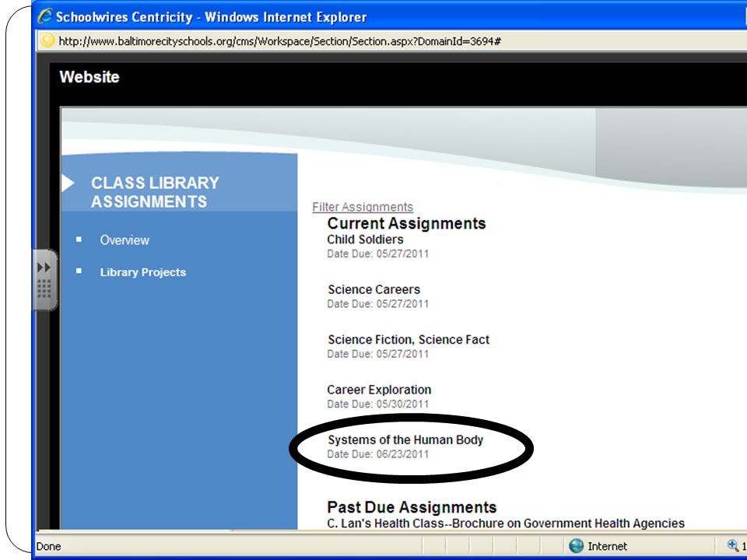This screenshot has width=747, height=560.
Task: Open the zoom magnifier in status bar
Action: [x=733, y=546]
